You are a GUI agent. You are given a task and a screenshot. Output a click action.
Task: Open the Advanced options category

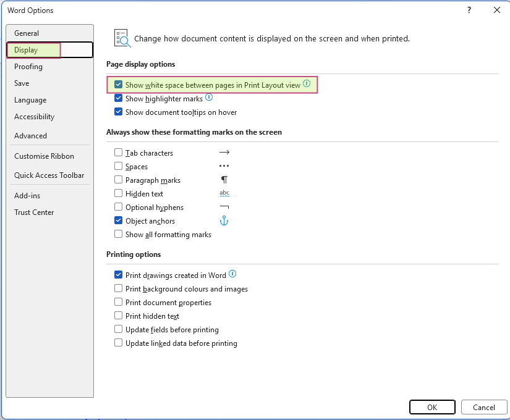tap(50, 135)
